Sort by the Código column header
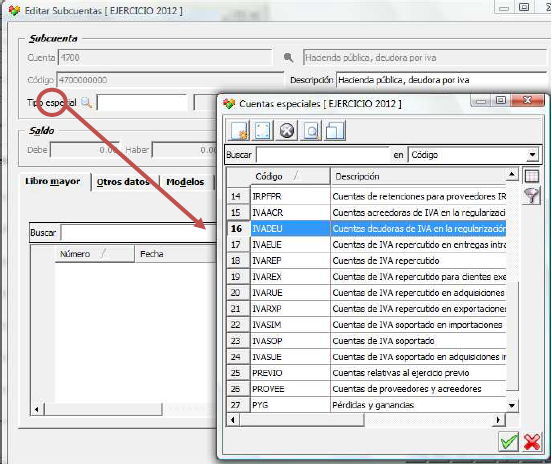 (x=290, y=176)
